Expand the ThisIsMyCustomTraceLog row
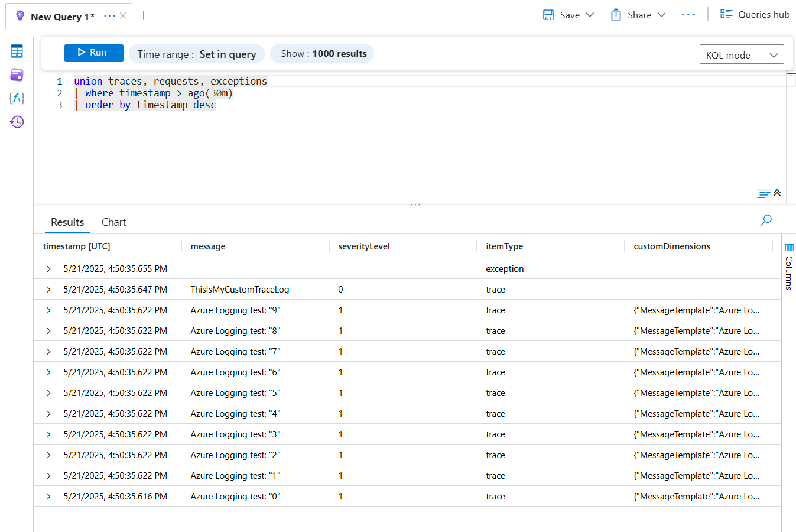This screenshot has height=532, width=796. click(48, 290)
